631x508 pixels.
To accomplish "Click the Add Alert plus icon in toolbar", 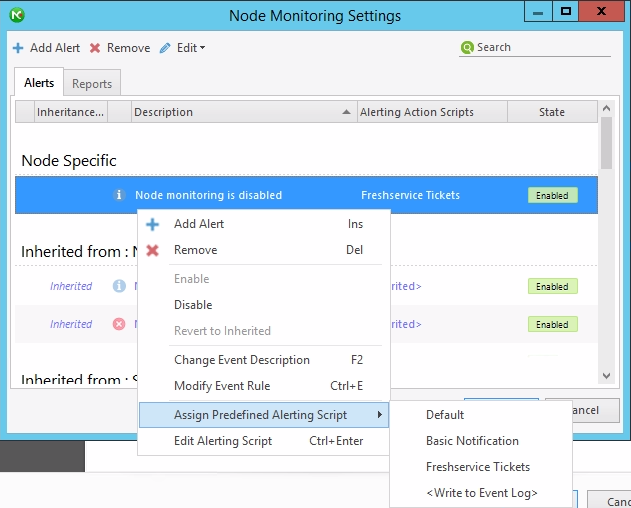I will click(18, 48).
